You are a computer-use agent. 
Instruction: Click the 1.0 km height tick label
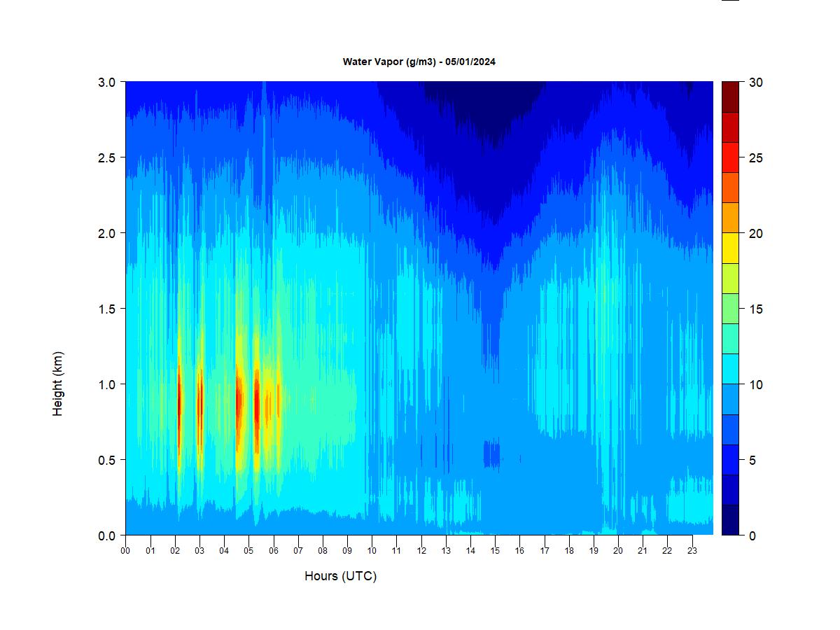106,384
